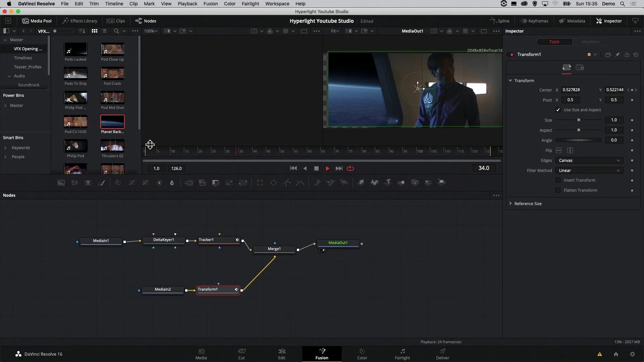The width and height of the screenshot is (644, 362).
Task: Switch to the Modifiers tab
Action: click(x=591, y=42)
